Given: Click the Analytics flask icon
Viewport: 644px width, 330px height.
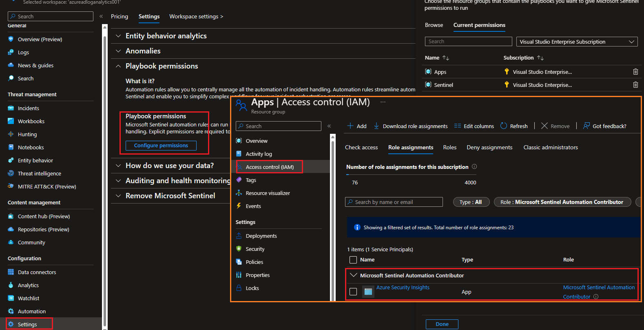Looking at the screenshot, I should click(x=11, y=285).
